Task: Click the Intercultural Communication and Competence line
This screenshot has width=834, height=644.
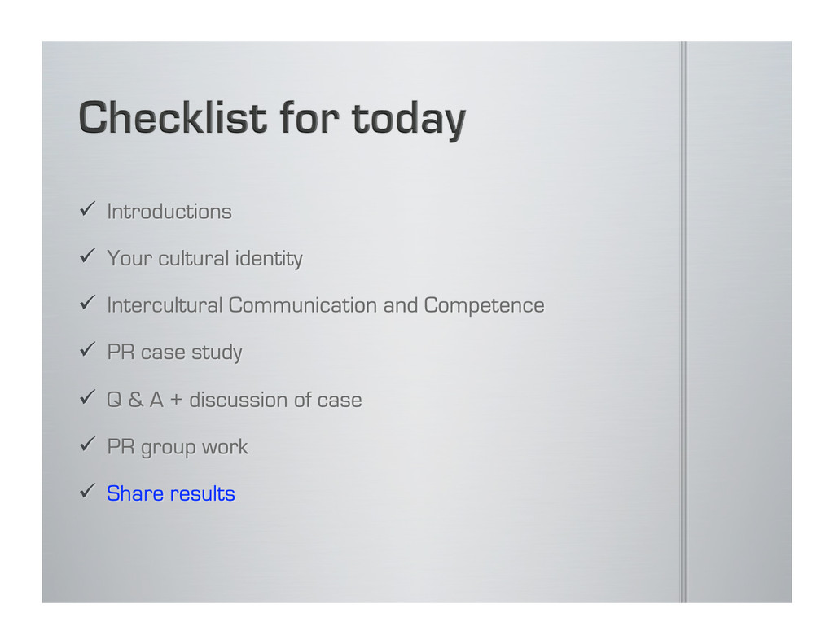Action: tap(326, 306)
